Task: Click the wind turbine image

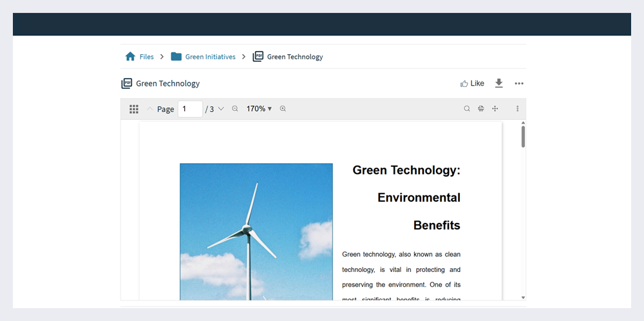Action: pyautogui.click(x=256, y=231)
